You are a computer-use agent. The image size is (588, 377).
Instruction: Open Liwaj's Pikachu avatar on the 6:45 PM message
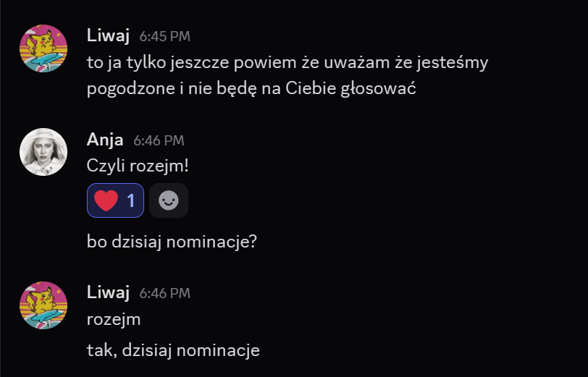[43, 48]
